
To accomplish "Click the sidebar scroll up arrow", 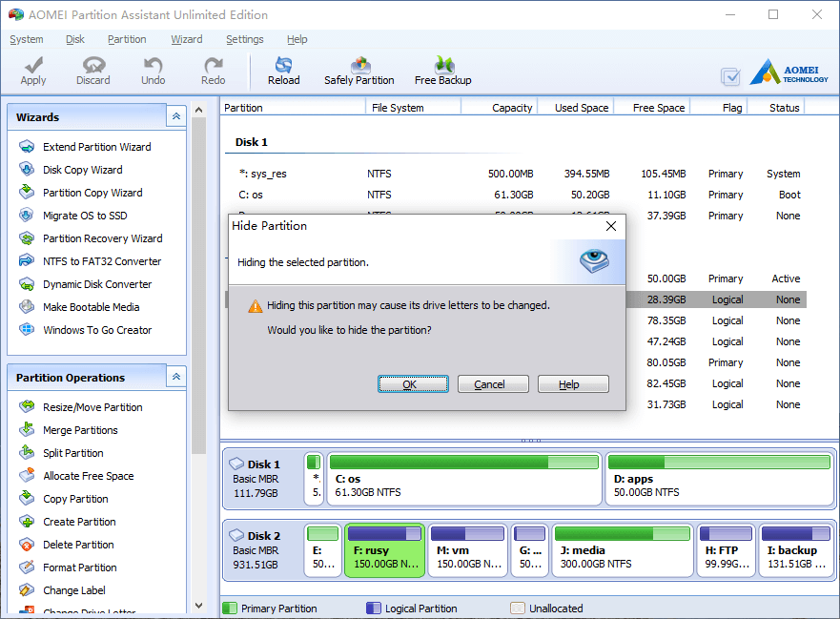I will (198, 110).
